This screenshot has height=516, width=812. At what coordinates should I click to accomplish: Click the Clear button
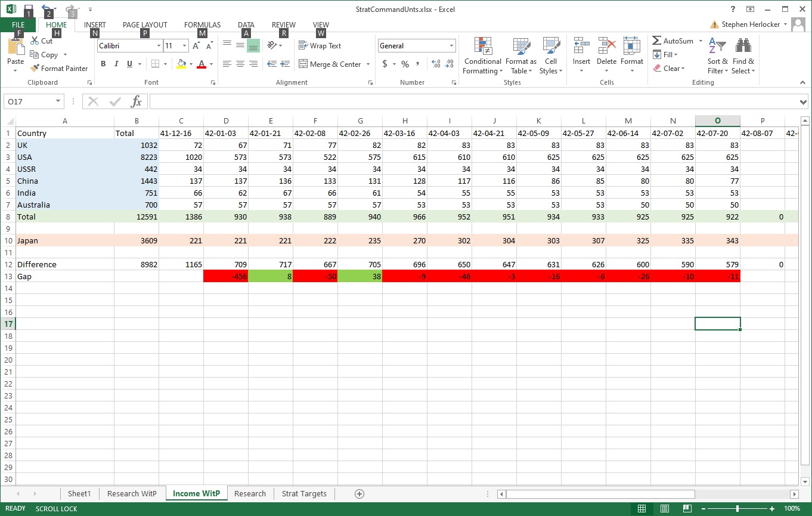click(668, 68)
